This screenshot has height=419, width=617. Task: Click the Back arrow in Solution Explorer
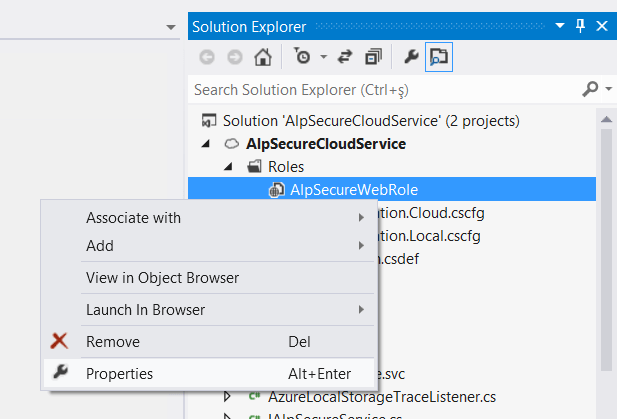[x=206, y=57]
